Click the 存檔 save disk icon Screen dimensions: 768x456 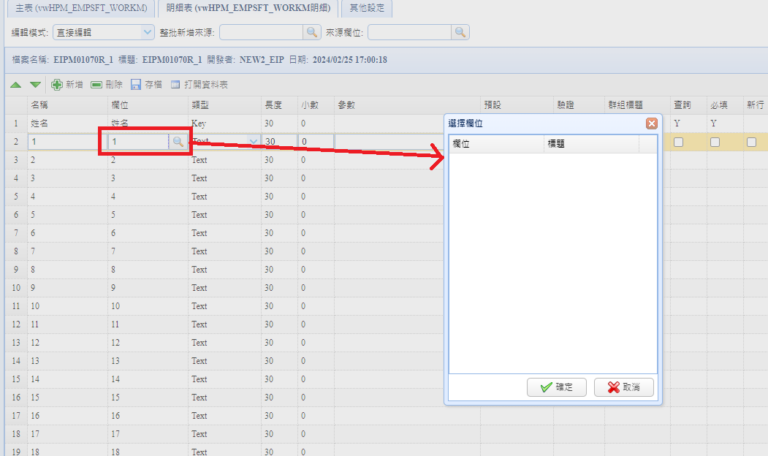(136, 86)
